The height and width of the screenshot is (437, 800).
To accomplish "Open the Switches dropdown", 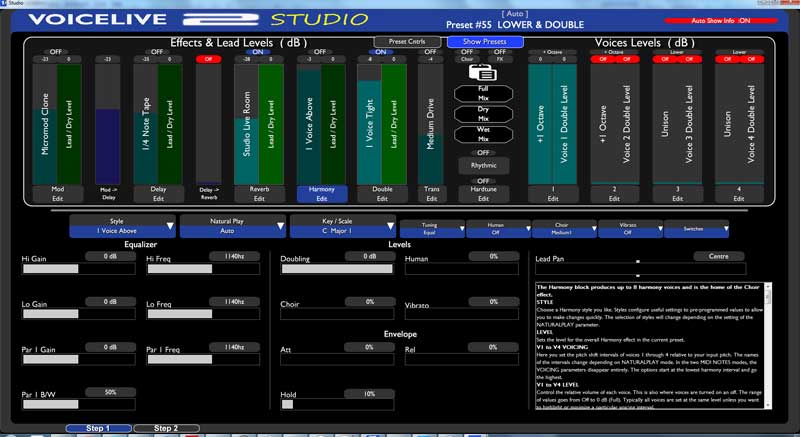I will [696, 228].
